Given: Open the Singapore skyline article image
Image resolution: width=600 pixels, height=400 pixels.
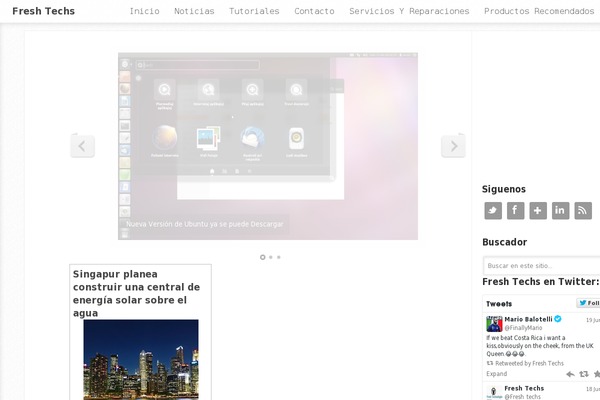Looking at the screenshot, I should [x=141, y=360].
